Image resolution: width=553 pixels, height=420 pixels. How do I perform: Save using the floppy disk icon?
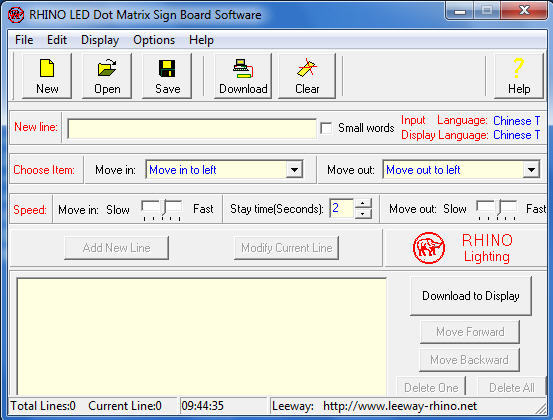(x=167, y=68)
